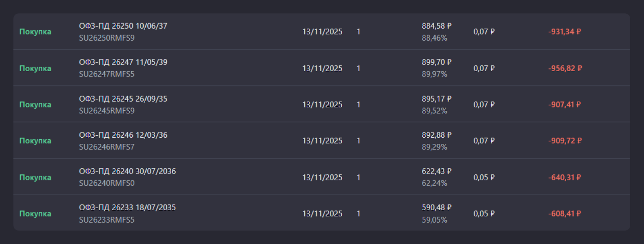This screenshot has height=244, width=644.
Task: Click the 62,24% price percentage
Action: pos(434,183)
